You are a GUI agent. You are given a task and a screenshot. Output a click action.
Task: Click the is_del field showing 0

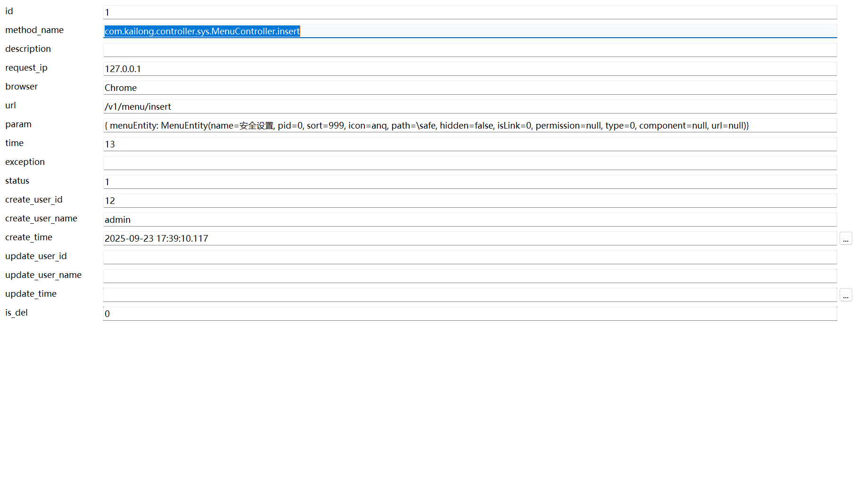pyautogui.click(x=470, y=314)
